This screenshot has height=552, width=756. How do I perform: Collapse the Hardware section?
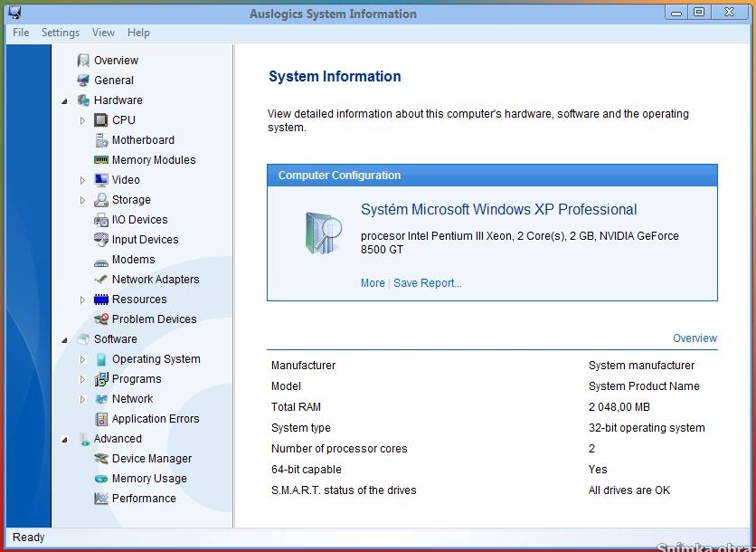coord(64,101)
